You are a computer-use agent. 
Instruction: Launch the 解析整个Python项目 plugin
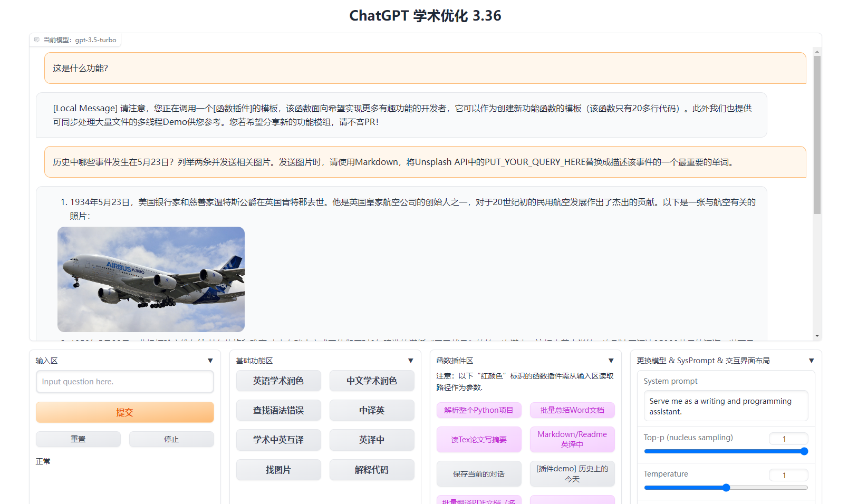point(479,410)
